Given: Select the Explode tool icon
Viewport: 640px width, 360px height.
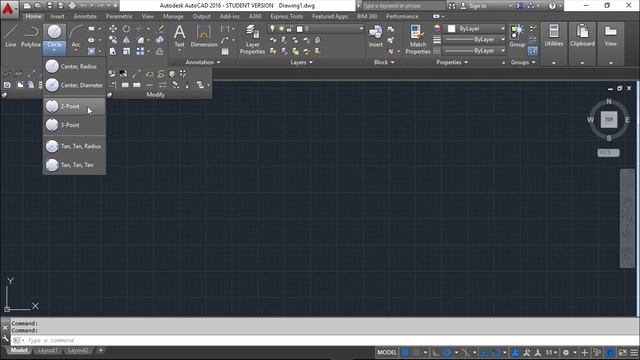Looking at the screenshot, I should pos(160,40).
